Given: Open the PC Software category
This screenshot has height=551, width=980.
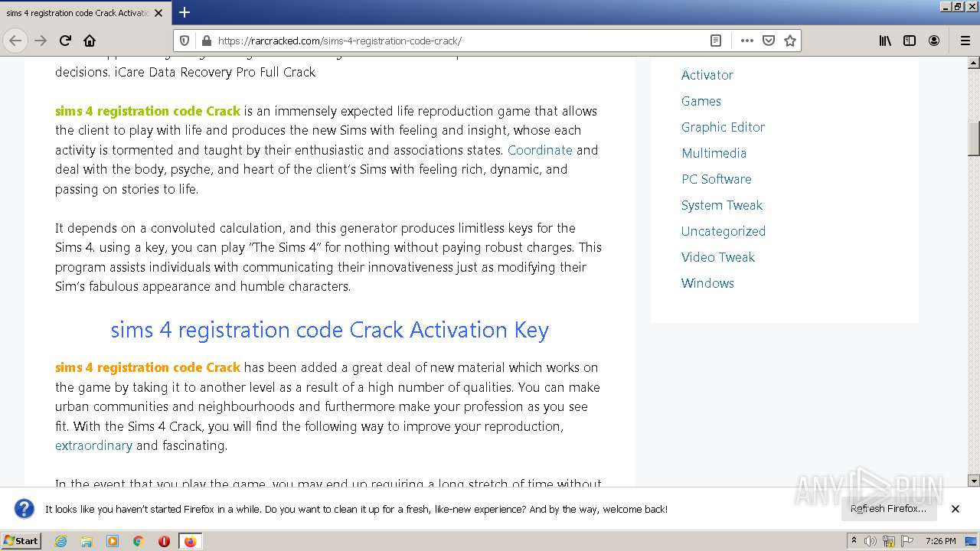Looking at the screenshot, I should tap(717, 179).
